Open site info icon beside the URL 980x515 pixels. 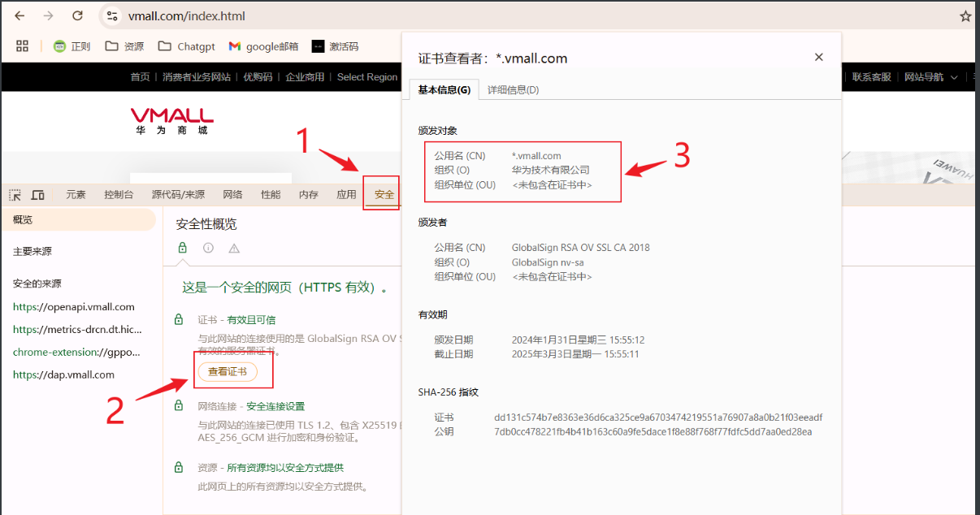(112, 16)
